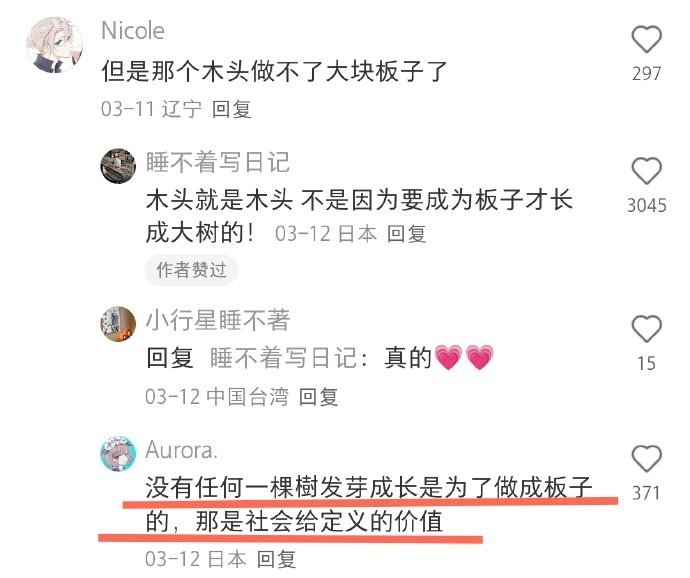Reply to Nicole's comment via 回复
This screenshot has height=578, width=690.
[x=231, y=109]
